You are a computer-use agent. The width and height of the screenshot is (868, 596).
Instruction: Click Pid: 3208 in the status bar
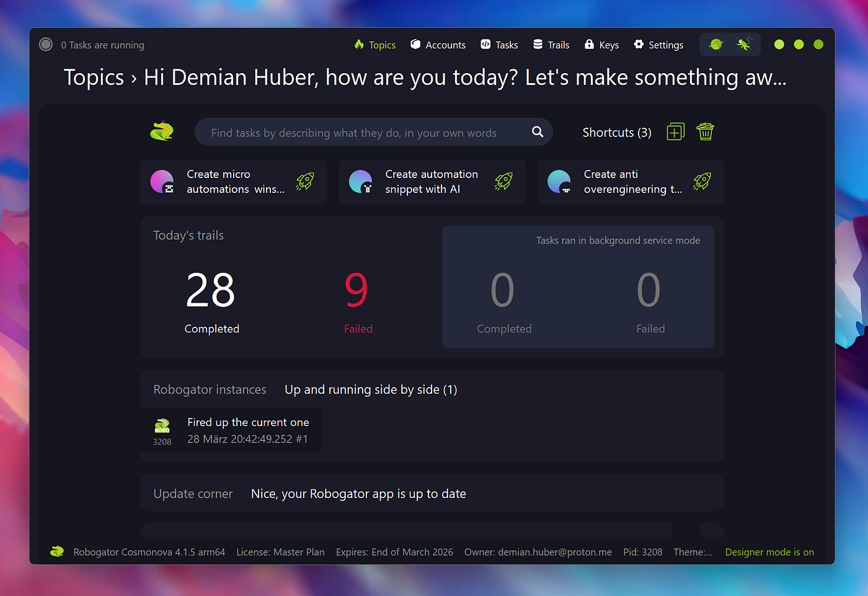tap(642, 552)
